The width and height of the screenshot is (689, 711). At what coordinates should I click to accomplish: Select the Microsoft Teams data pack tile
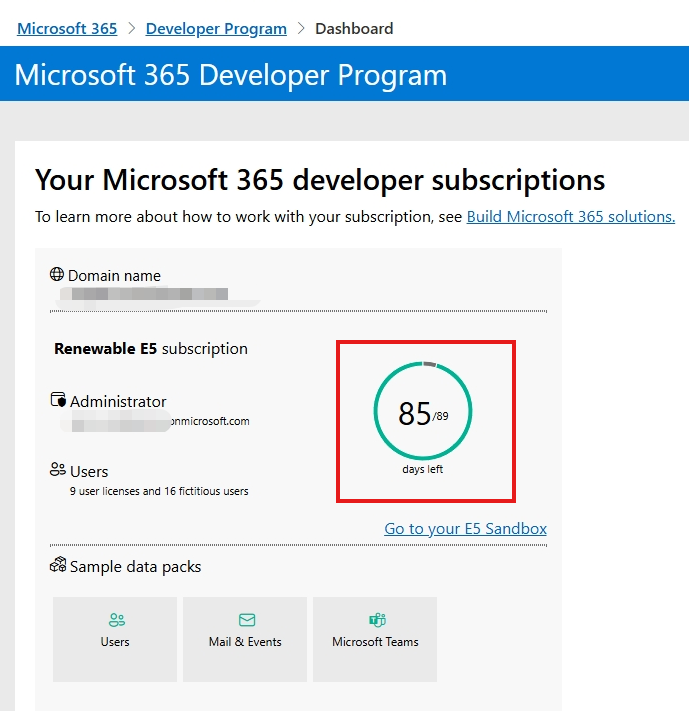coord(375,639)
